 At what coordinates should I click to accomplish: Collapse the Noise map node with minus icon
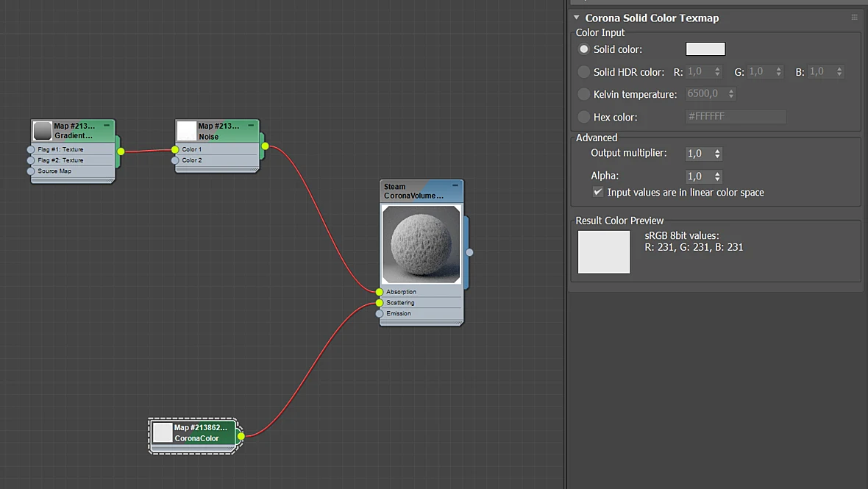point(251,126)
